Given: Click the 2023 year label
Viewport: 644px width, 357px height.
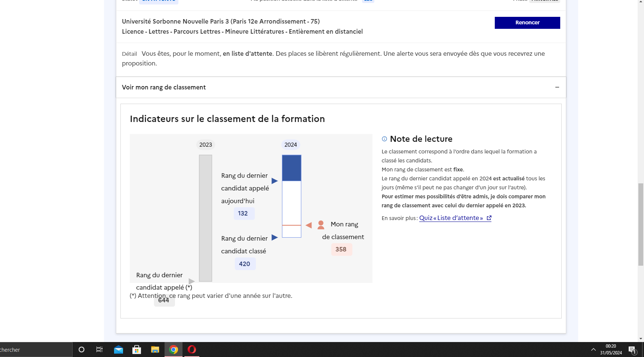Looking at the screenshot, I should point(206,145).
